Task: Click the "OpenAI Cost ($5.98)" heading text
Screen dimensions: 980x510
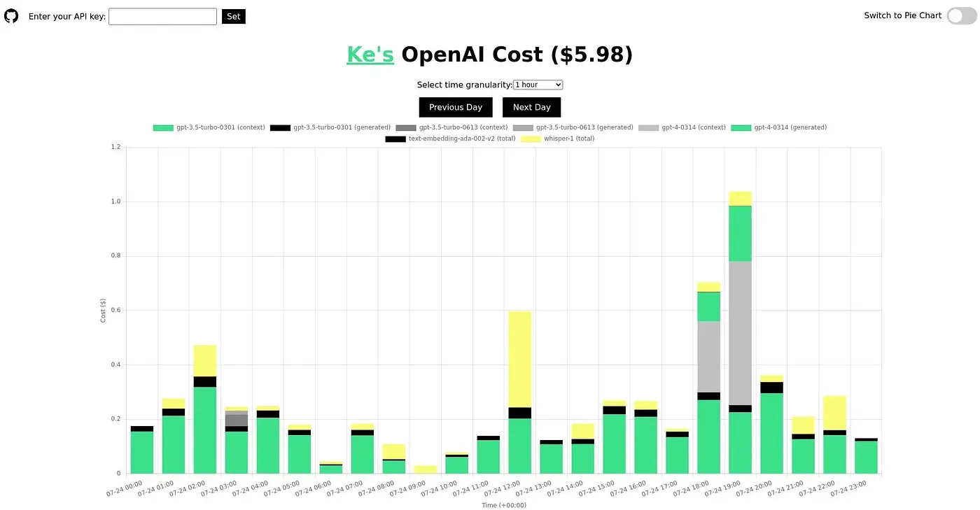Action: click(517, 54)
